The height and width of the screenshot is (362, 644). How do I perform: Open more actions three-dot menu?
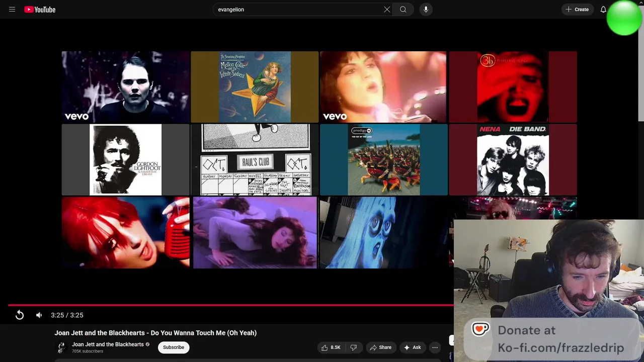point(435,347)
